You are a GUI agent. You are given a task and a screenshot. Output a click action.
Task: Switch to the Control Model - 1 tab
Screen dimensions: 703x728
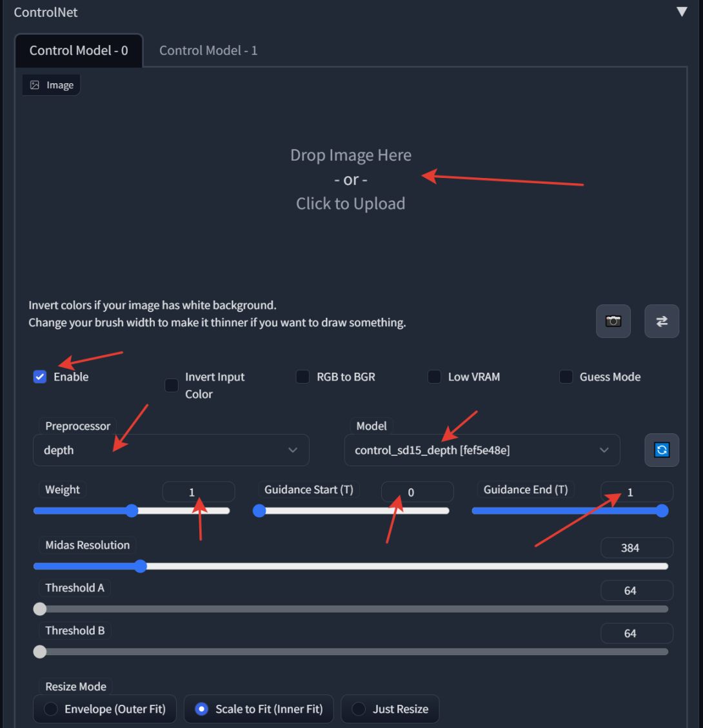point(209,50)
